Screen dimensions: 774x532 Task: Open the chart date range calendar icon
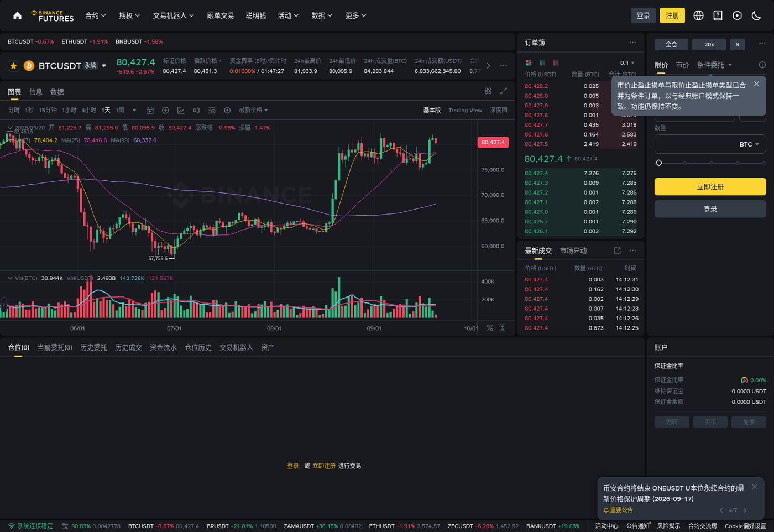pos(150,111)
